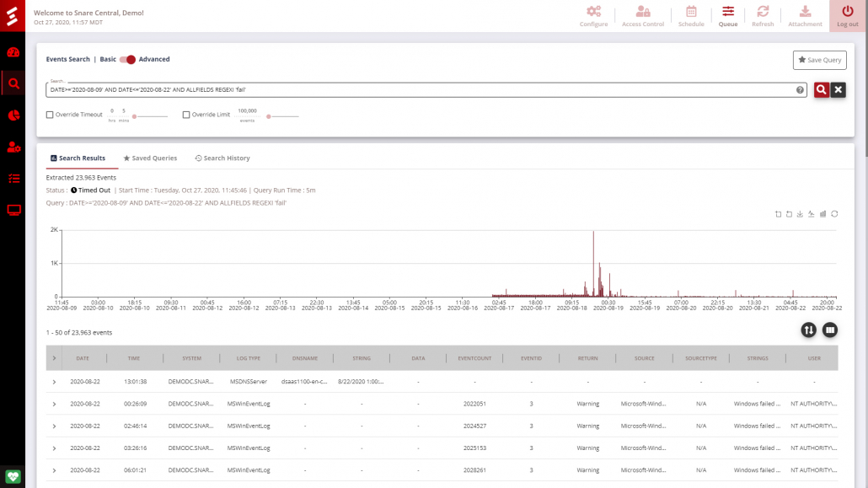
Task: Sort by the SYSTEM column header
Action: coord(192,358)
